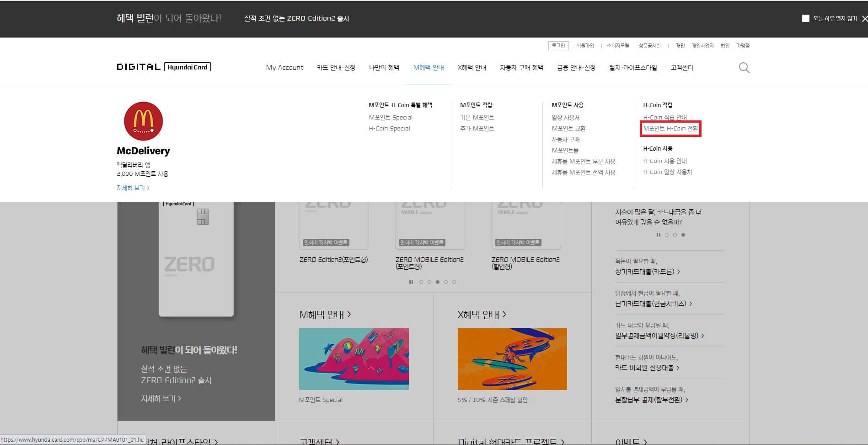Open the 고객센터 top menu
Viewport: 868px width, 445px height.
tap(682, 67)
